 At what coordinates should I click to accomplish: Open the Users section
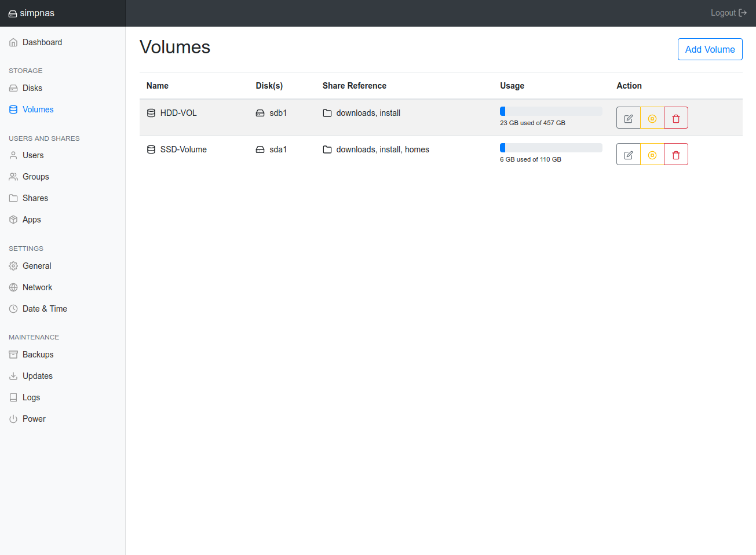pos(33,155)
